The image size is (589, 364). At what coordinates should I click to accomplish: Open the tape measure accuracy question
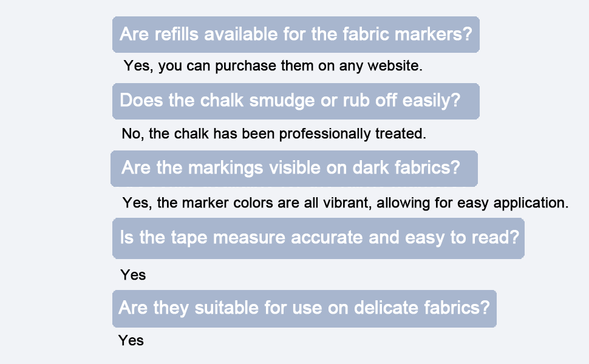[x=318, y=238]
